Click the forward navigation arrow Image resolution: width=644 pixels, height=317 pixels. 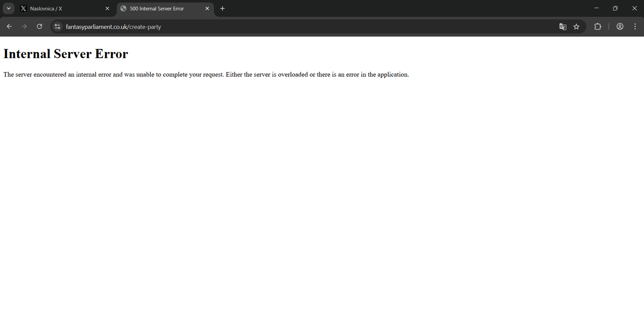[x=24, y=26]
